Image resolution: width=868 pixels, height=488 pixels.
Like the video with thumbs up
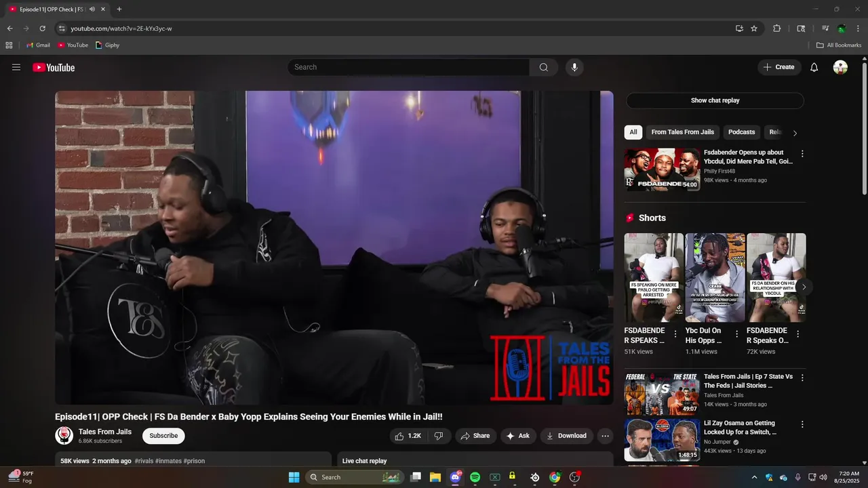[x=408, y=436]
